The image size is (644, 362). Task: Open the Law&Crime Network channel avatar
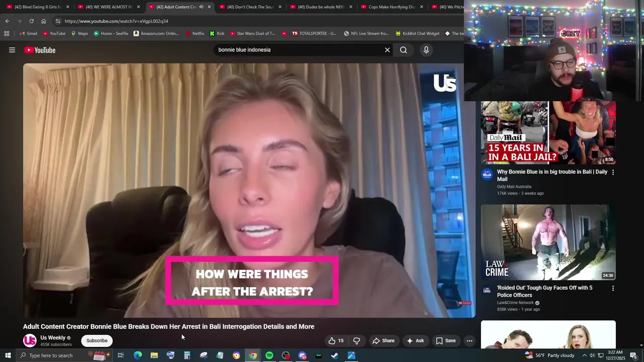(x=487, y=290)
